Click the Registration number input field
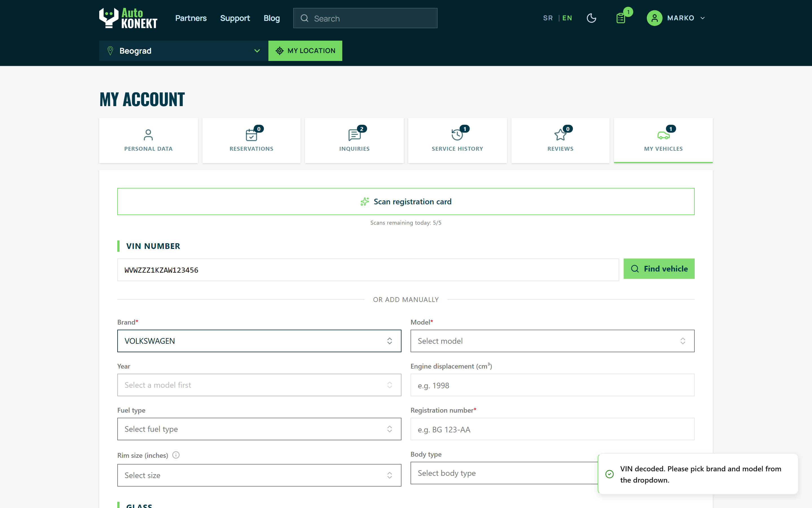 552,429
